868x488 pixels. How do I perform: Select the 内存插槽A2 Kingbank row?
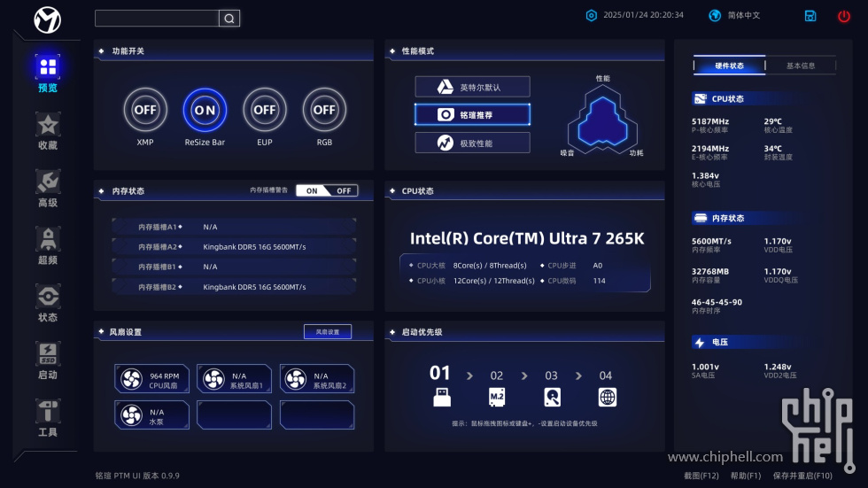coord(234,247)
